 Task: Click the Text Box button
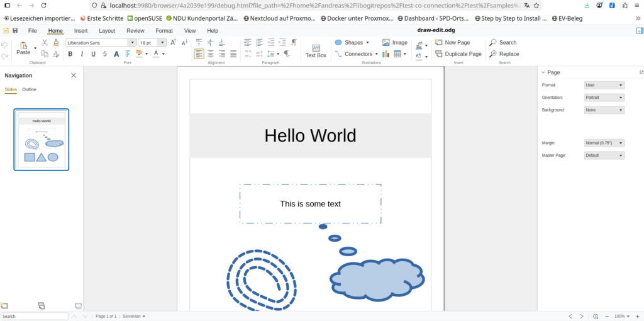pyautogui.click(x=316, y=51)
